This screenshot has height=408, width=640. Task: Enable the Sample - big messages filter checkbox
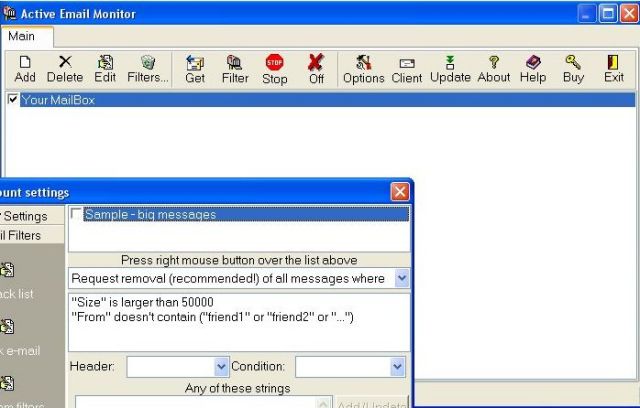[76, 214]
